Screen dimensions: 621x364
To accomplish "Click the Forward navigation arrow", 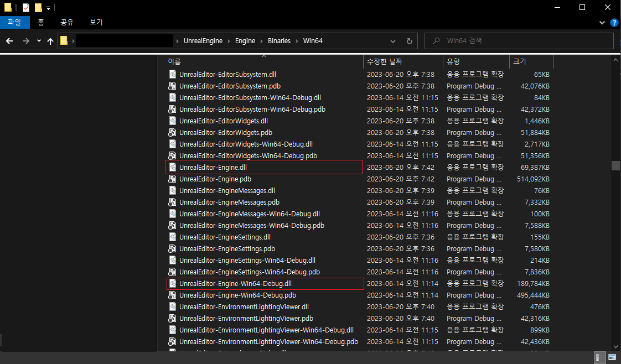I will point(26,41).
